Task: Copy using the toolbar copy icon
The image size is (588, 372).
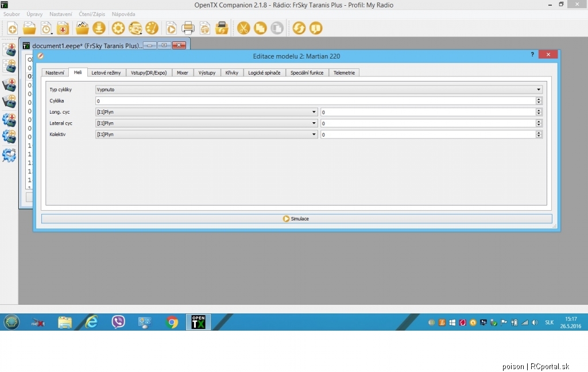Action: (x=260, y=28)
